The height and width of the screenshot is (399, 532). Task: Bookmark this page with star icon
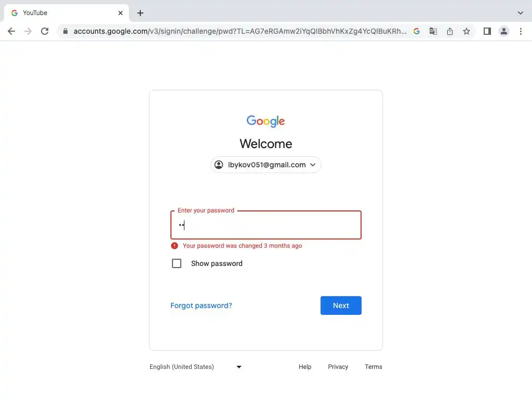click(467, 31)
